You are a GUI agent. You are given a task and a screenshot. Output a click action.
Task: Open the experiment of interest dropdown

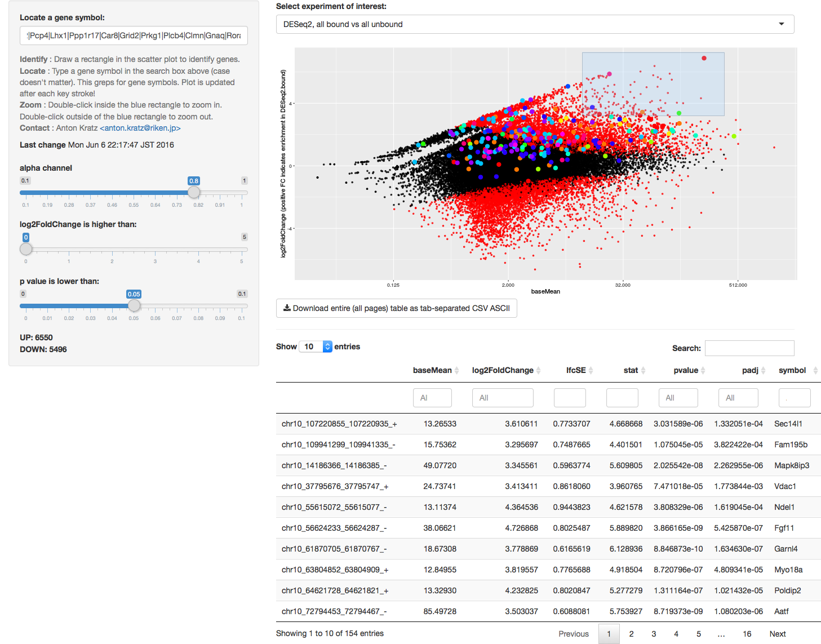pos(535,24)
